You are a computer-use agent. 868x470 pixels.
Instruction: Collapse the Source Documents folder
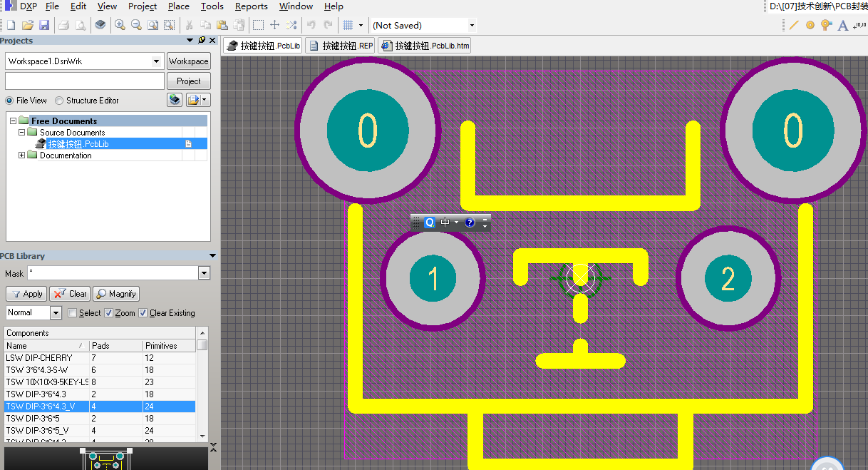pos(21,133)
